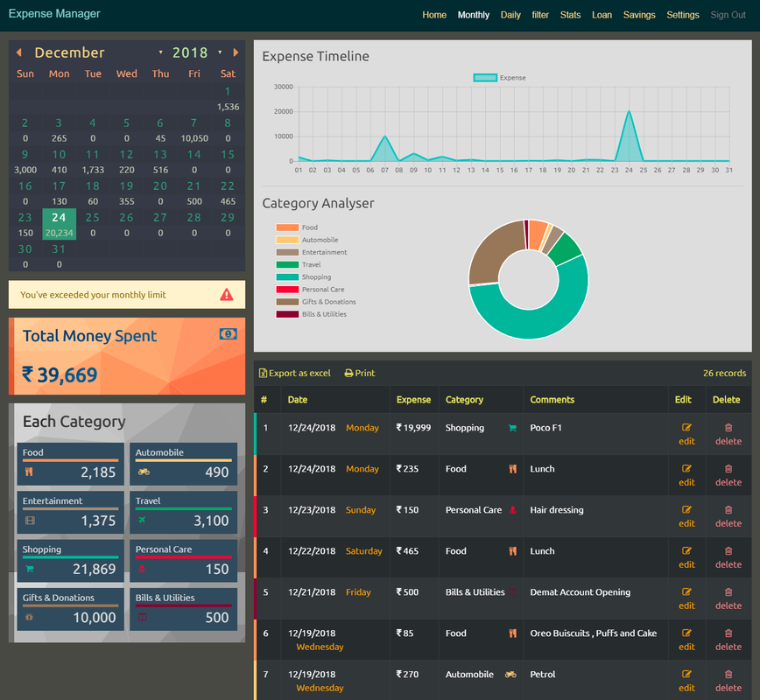
Task: Open the year dropdown arrow next to 2018
Action: pyautogui.click(x=220, y=52)
